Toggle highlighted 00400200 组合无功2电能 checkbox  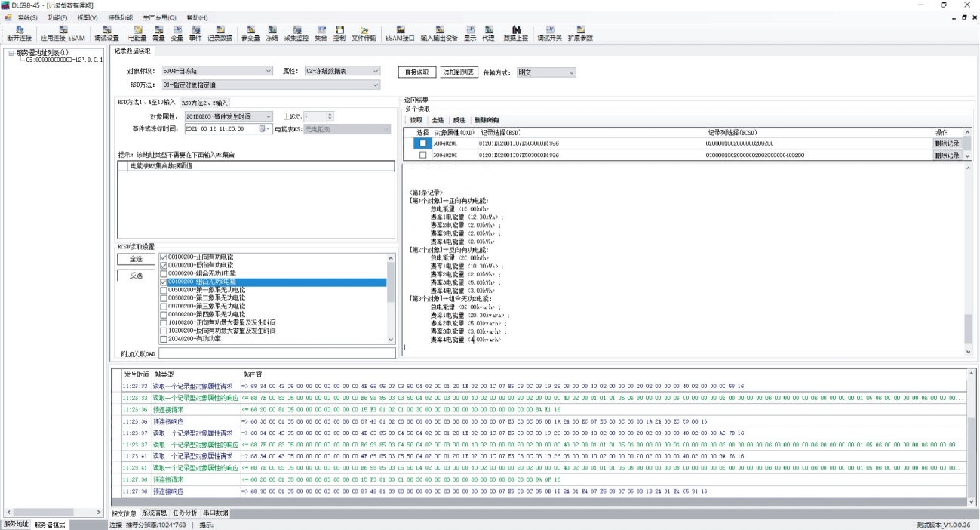(x=164, y=282)
